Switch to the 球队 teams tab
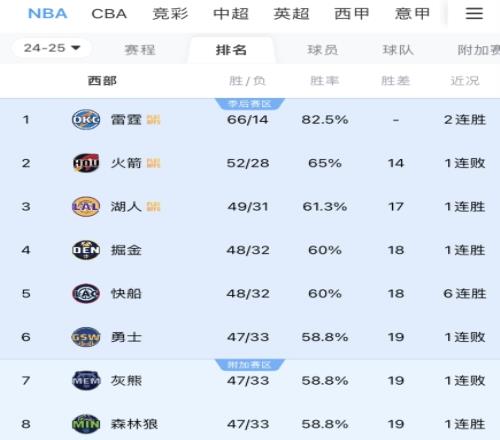The width and height of the screenshot is (500, 440). coord(398,50)
